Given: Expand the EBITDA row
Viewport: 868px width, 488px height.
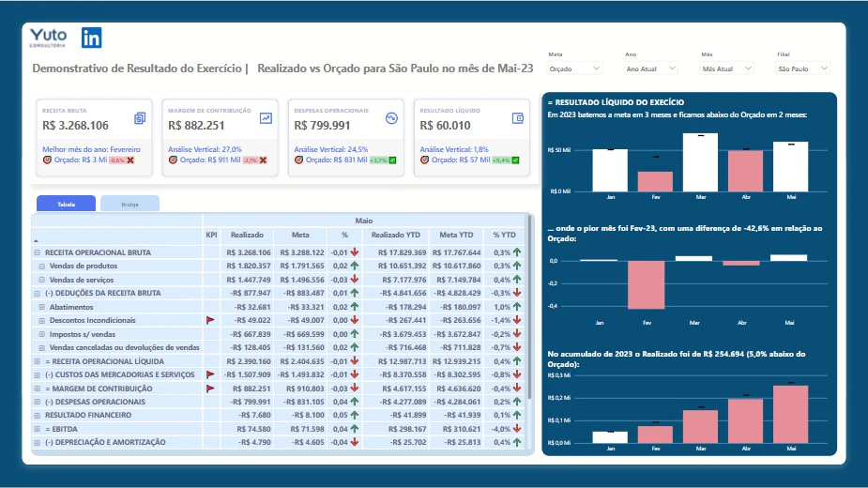Looking at the screenshot, I should [x=38, y=429].
